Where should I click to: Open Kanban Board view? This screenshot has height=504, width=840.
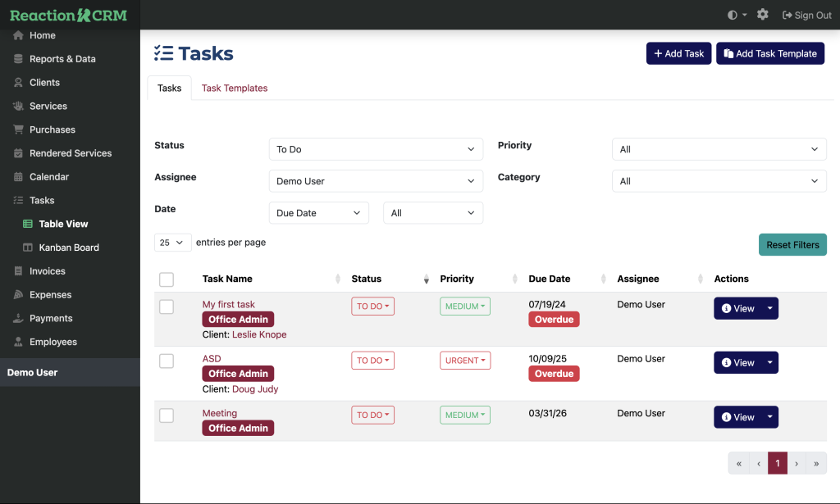69,247
